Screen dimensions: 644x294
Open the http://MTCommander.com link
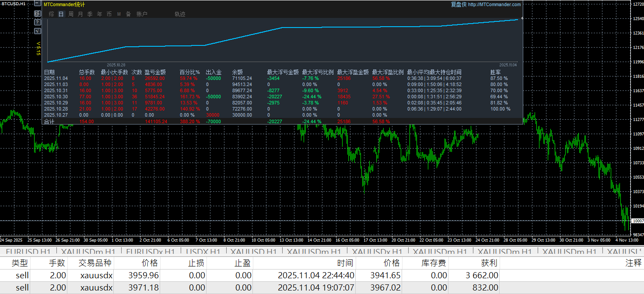click(x=494, y=4)
